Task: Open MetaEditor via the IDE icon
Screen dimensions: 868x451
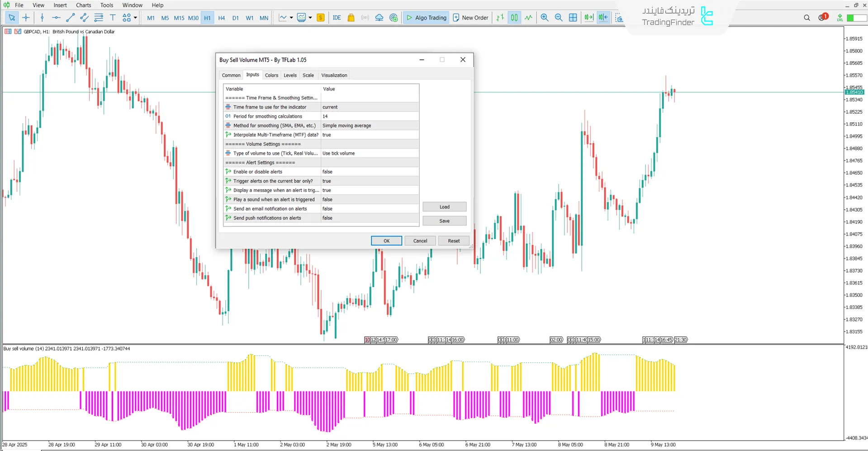Action: coord(337,18)
